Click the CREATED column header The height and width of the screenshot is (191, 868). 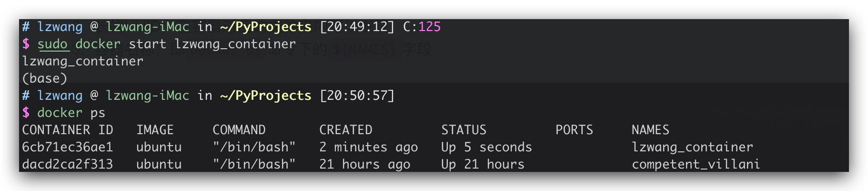point(345,130)
